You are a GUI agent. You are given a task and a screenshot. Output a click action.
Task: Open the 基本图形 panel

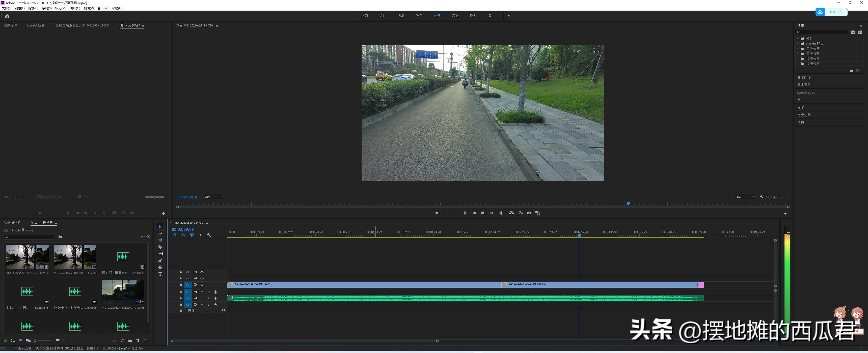[x=804, y=77]
